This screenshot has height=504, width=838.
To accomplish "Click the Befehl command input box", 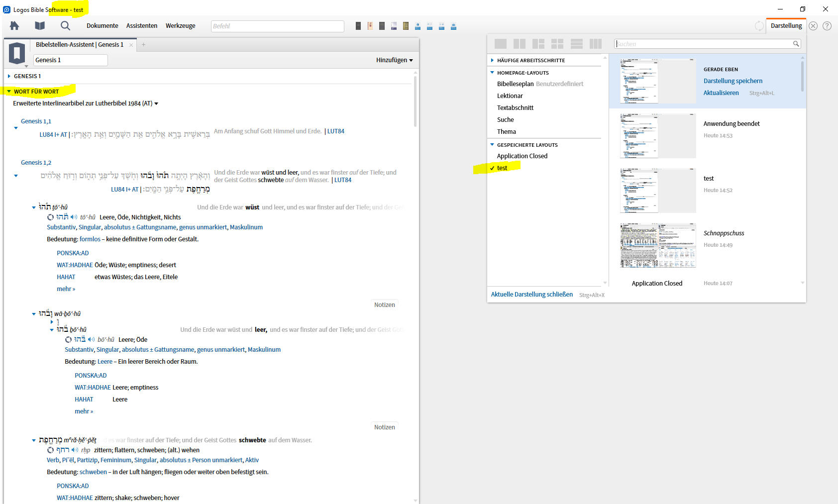I will (278, 26).
